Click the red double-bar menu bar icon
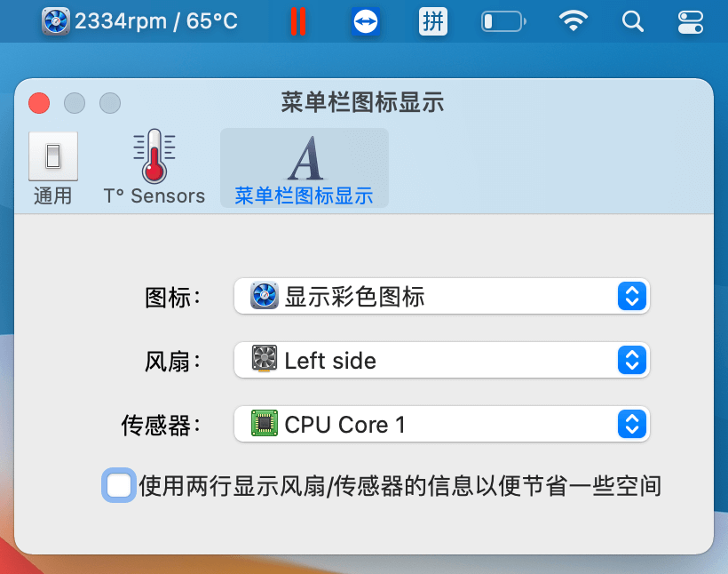 tap(298, 21)
